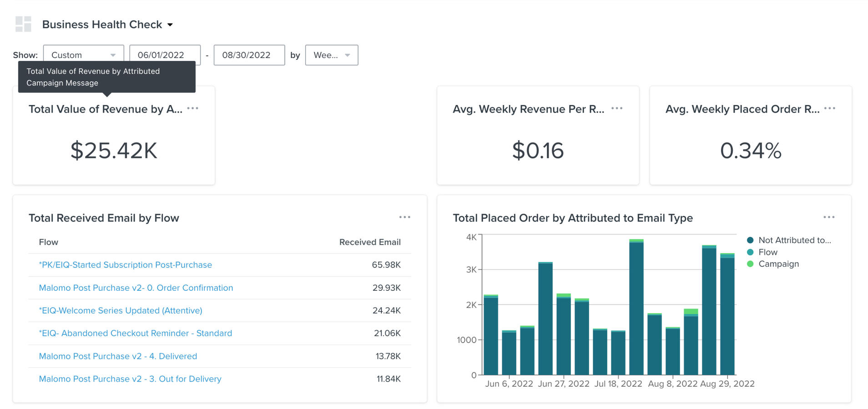Click the tallest bar in the chart
This screenshot has width=868, height=409.
pos(636,309)
